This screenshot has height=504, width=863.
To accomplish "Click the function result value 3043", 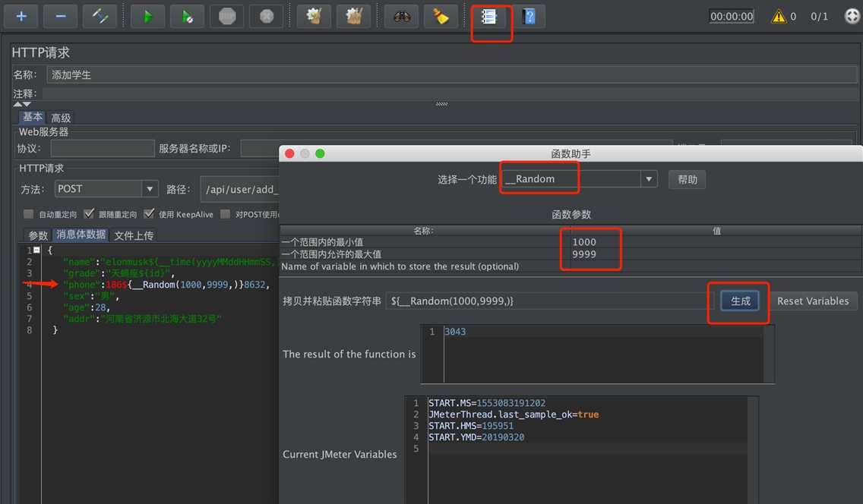I will [x=455, y=332].
